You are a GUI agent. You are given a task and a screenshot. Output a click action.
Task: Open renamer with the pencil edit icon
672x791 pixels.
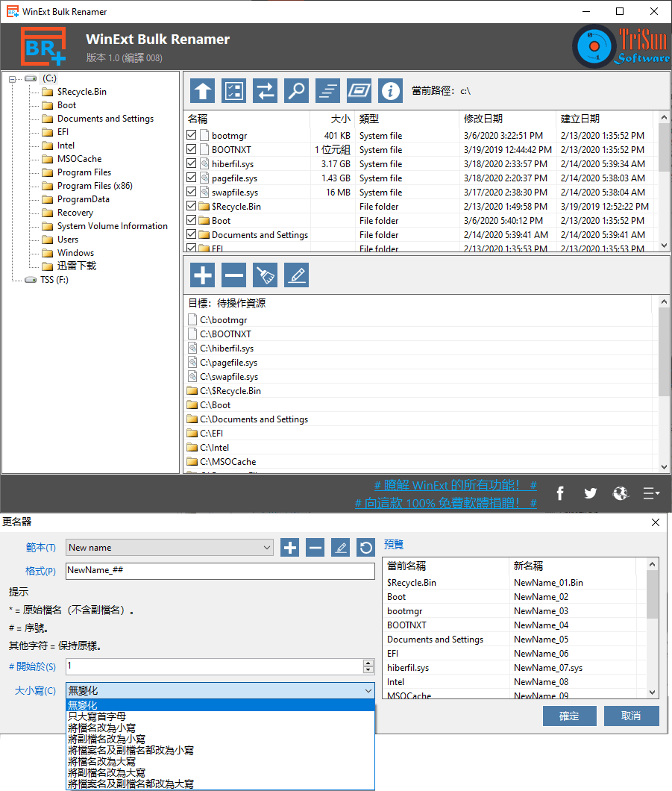[x=296, y=275]
